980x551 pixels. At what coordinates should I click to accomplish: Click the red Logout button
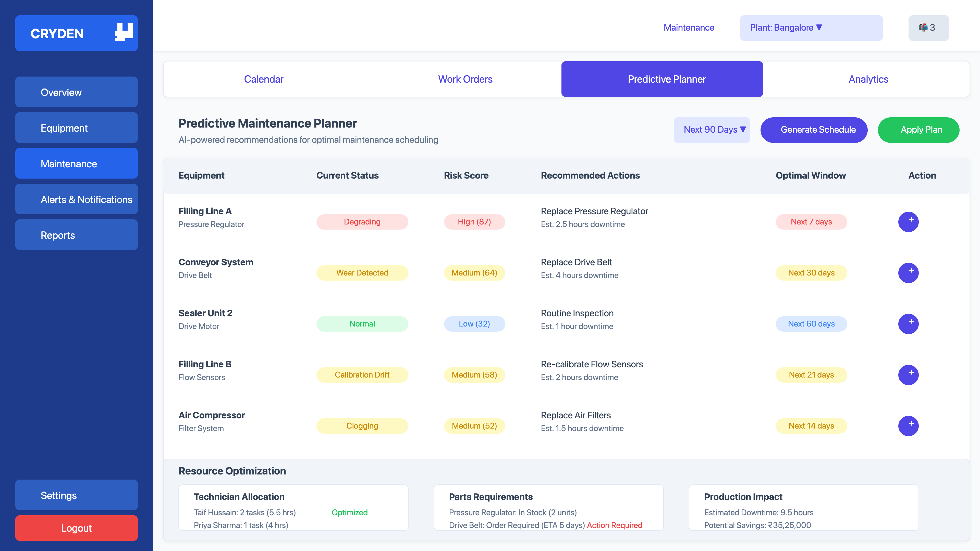(77, 528)
